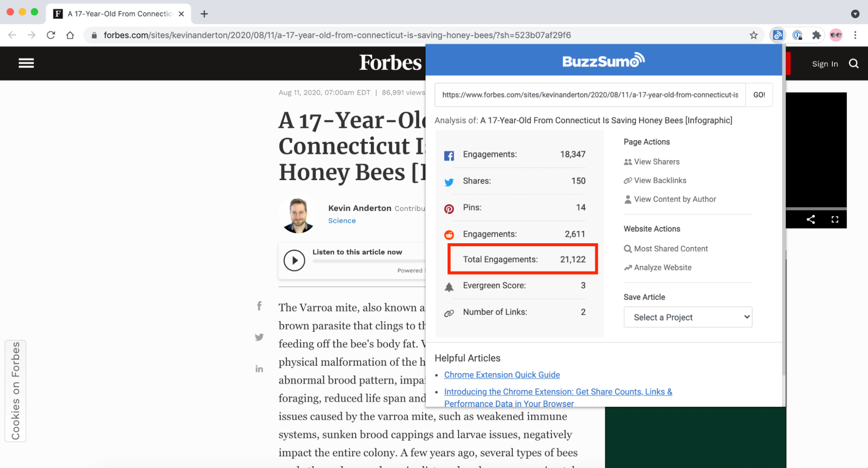
Task: Share article on Twitter sidebar icon
Action: coord(259,337)
